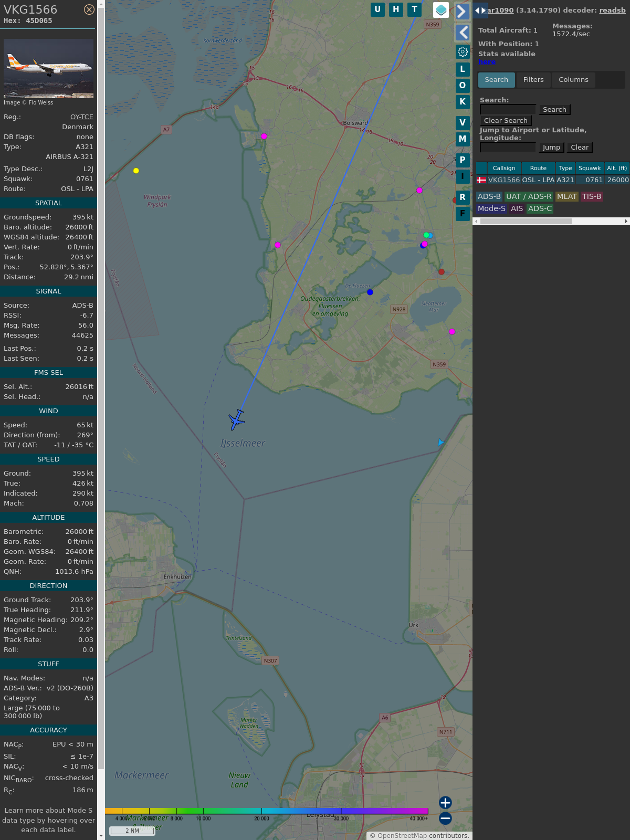630x840 pixels.
Task: Sort table by Callsign column
Action: (504, 168)
